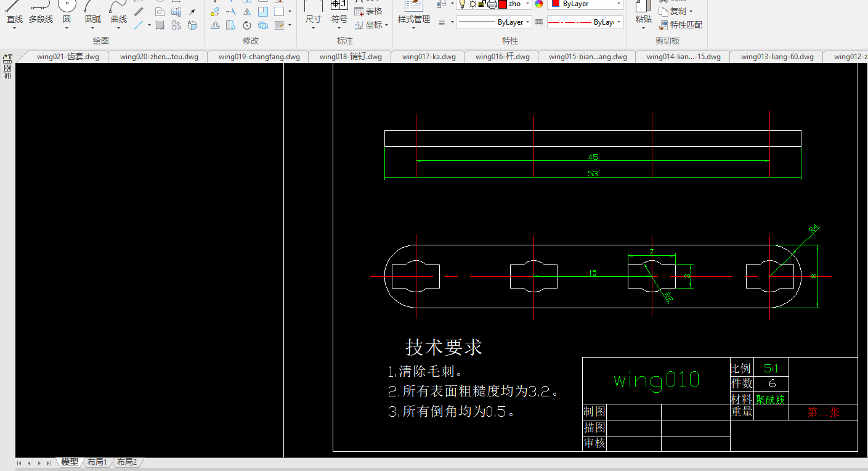The width and height of the screenshot is (868, 471).
Task: Click the hatch pattern tool icon
Action: [x=160, y=25]
